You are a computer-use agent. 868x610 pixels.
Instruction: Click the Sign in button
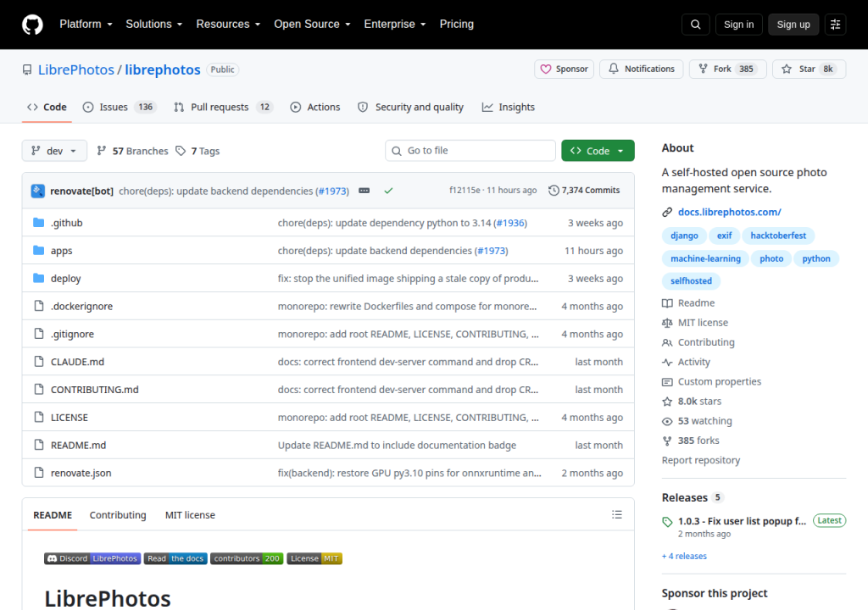[738, 25]
